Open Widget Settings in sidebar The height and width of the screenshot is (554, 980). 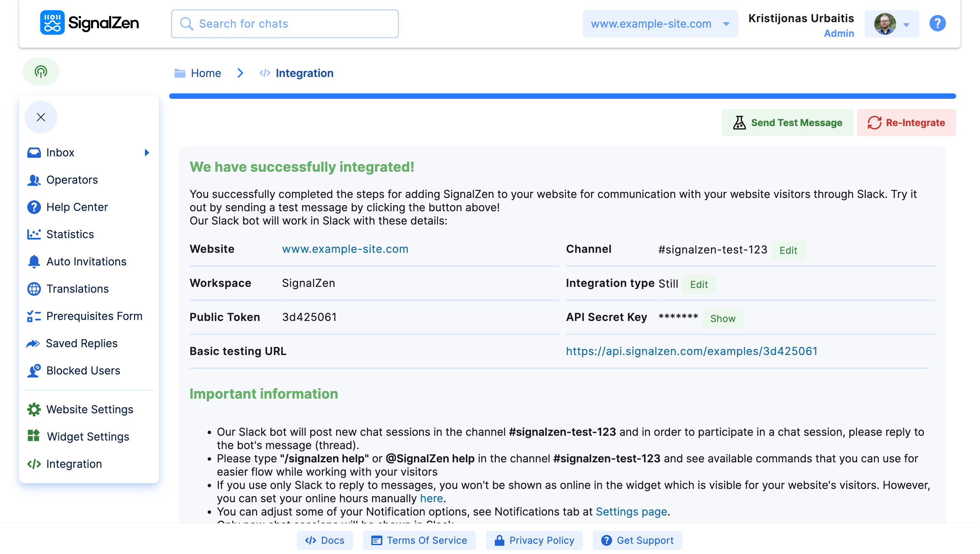coord(88,436)
